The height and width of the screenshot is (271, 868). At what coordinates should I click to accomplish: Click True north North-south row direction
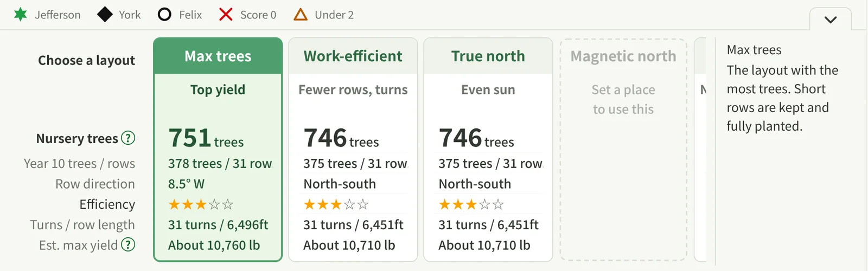click(475, 184)
